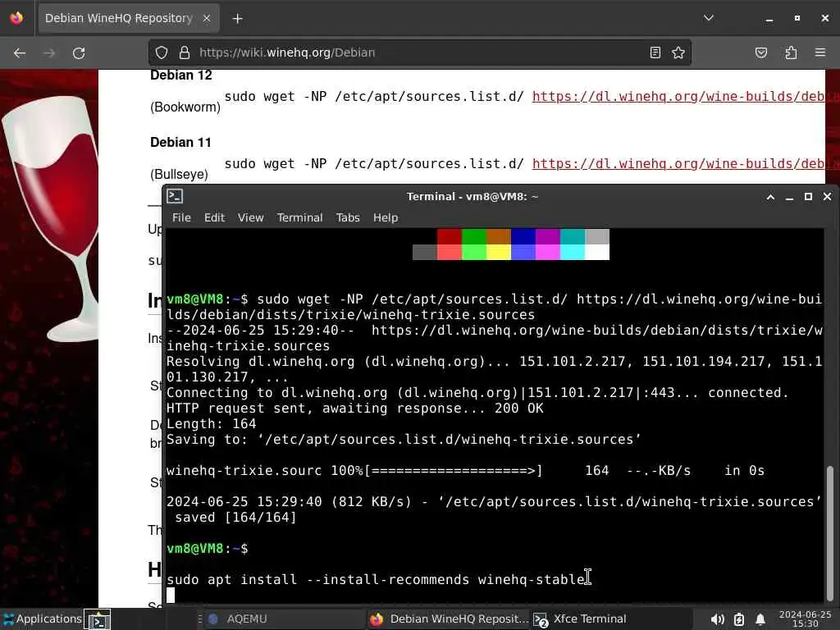Open tracking protection shield icon
Screen dimensions: 840x630
coord(162,52)
